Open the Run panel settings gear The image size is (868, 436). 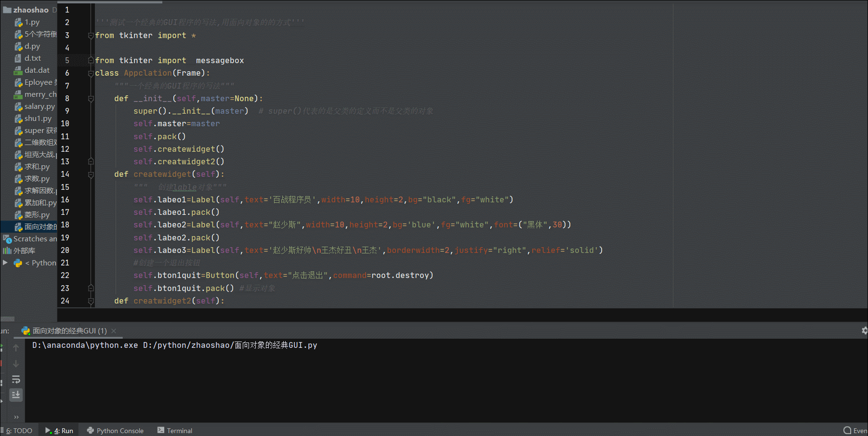[864, 330]
